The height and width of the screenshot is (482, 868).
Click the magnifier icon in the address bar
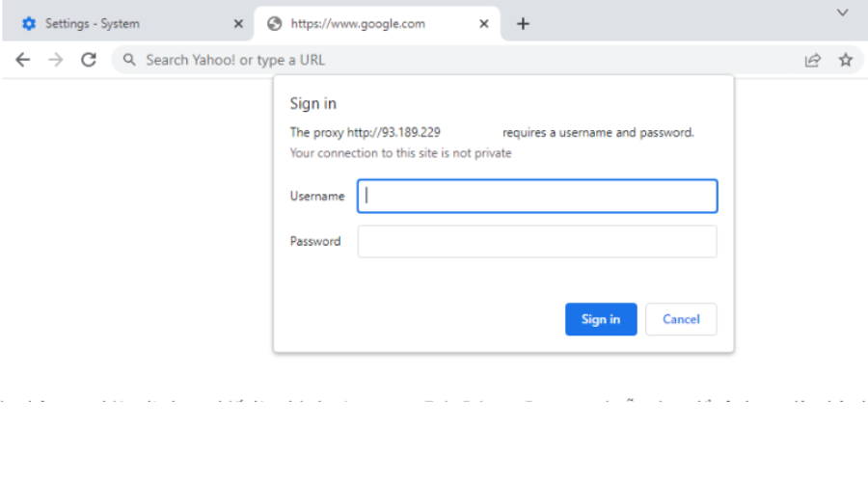tap(129, 60)
